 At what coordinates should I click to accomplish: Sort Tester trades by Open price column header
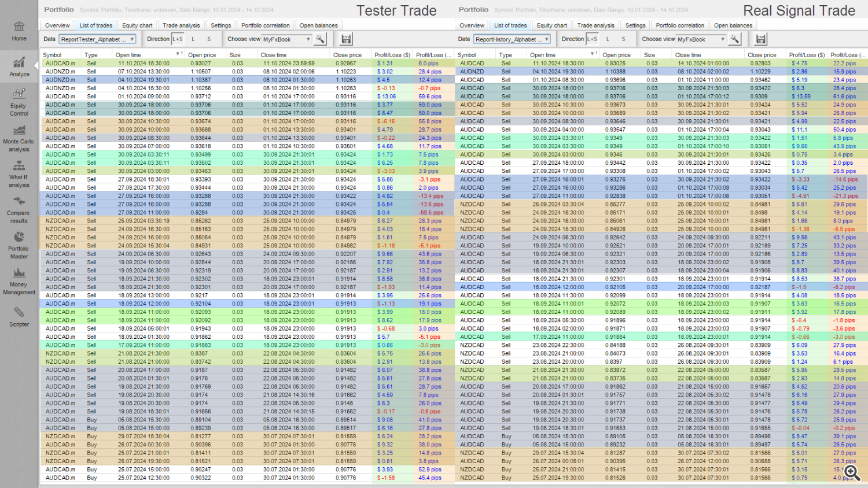point(202,55)
